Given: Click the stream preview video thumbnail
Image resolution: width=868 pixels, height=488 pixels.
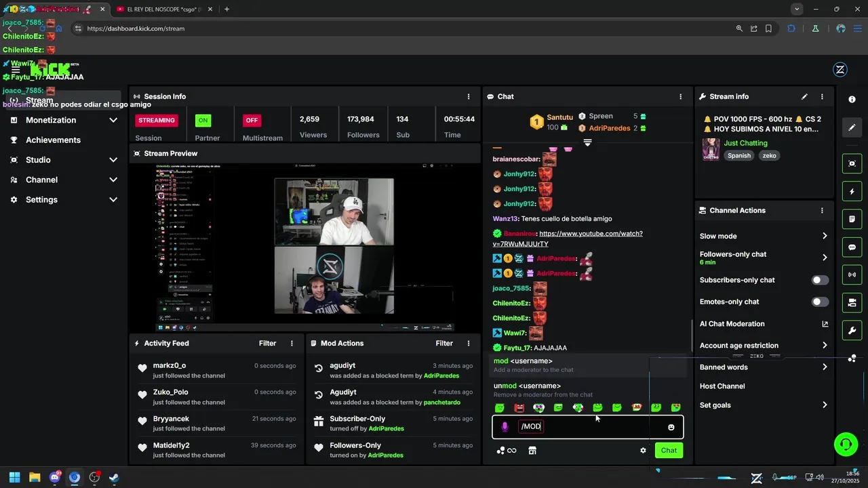Looking at the screenshot, I should coord(304,247).
